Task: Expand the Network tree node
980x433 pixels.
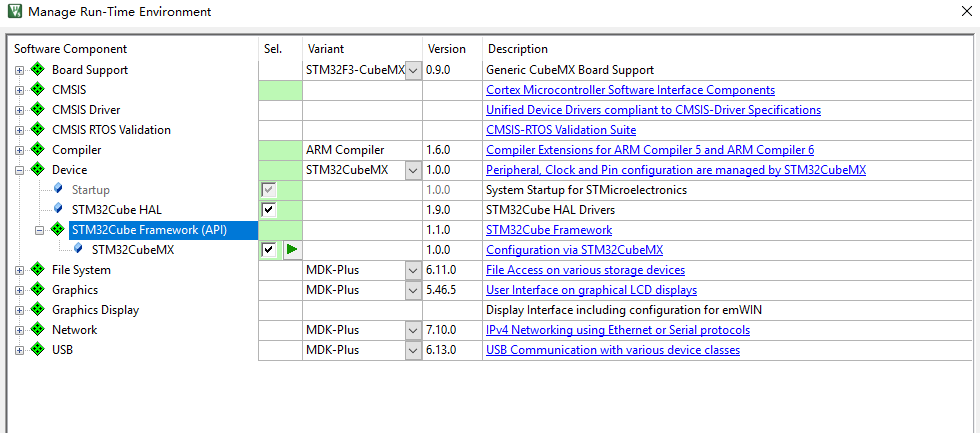Action: [19, 330]
